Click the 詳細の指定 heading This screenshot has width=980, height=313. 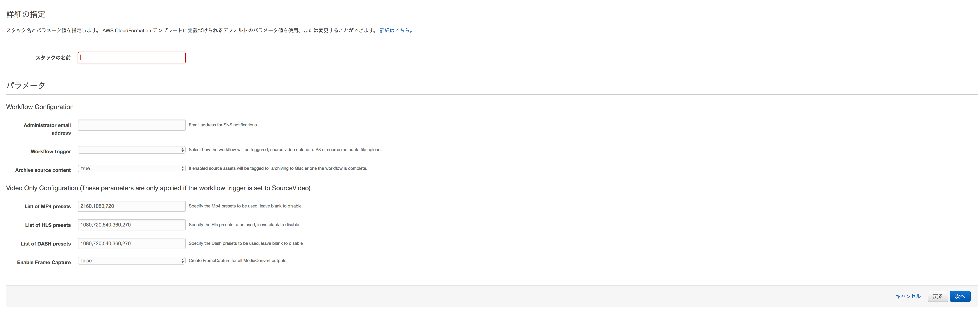tap(26, 15)
